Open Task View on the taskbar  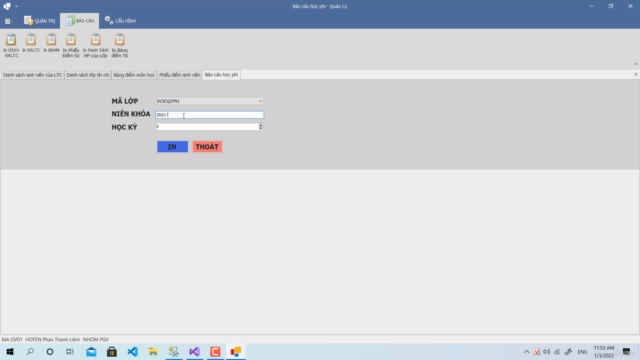(x=70, y=351)
